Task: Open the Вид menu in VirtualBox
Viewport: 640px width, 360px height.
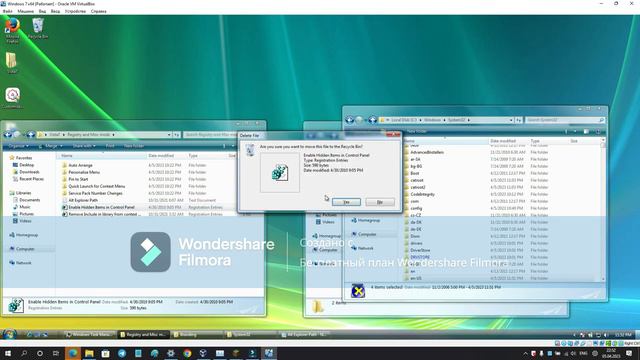Action: 42,11
